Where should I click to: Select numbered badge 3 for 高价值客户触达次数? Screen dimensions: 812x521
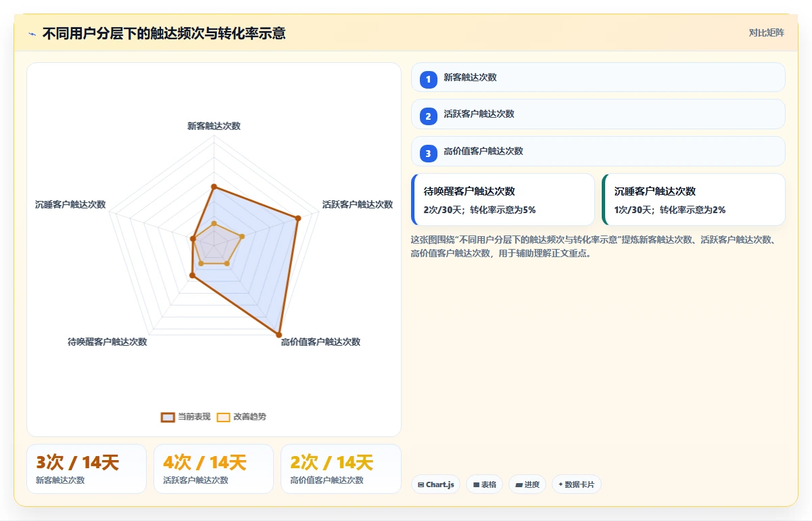[428, 153]
